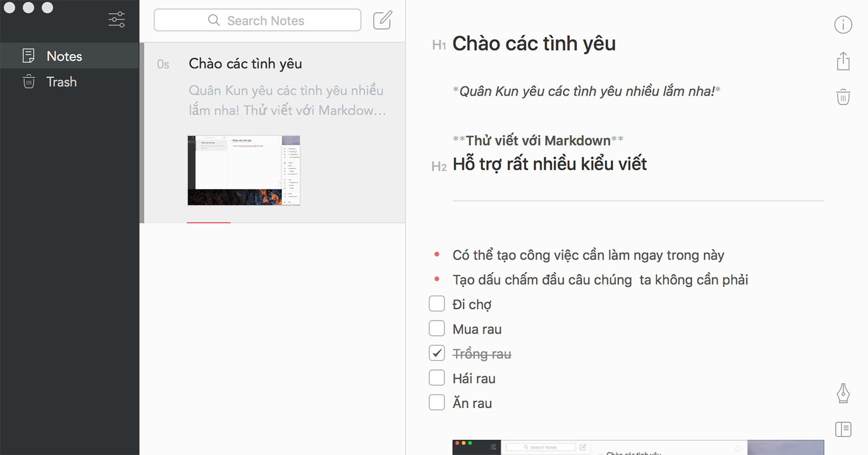Open the 'Chào các tình yêu' note
The height and width of the screenshot is (455, 868).
click(x=245, y=64)
